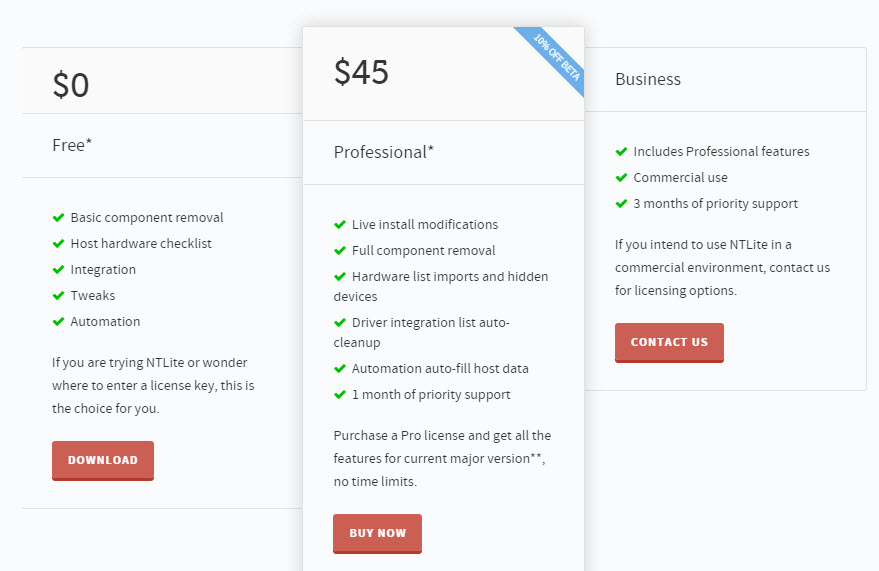
Task: Click the green checkmark beside Integration
Action: pos(58,270)
